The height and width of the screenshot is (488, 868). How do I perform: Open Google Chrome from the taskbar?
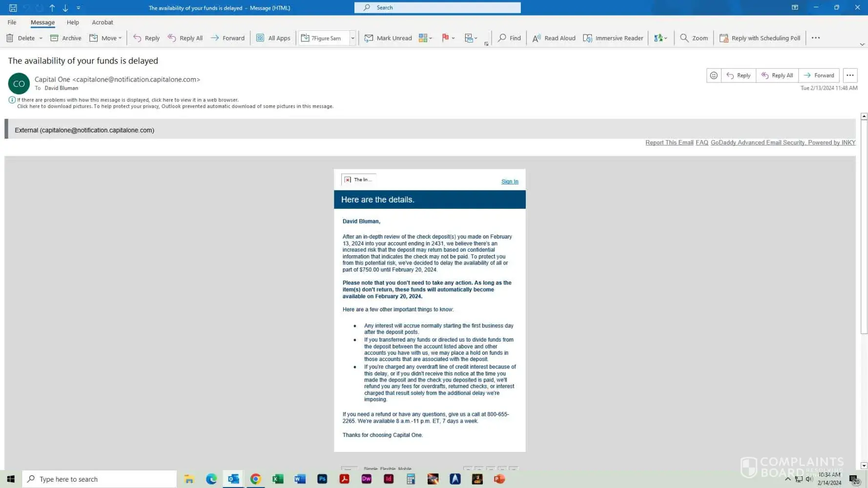[256, 479]
